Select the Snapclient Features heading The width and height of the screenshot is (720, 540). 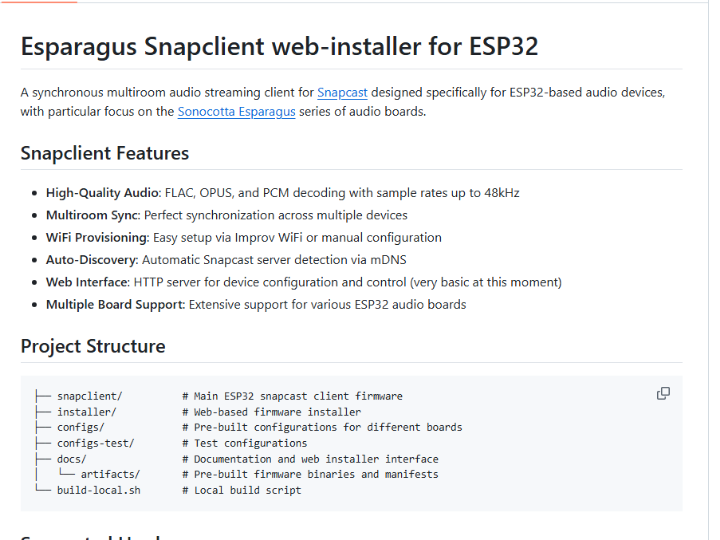pos(104,153)
